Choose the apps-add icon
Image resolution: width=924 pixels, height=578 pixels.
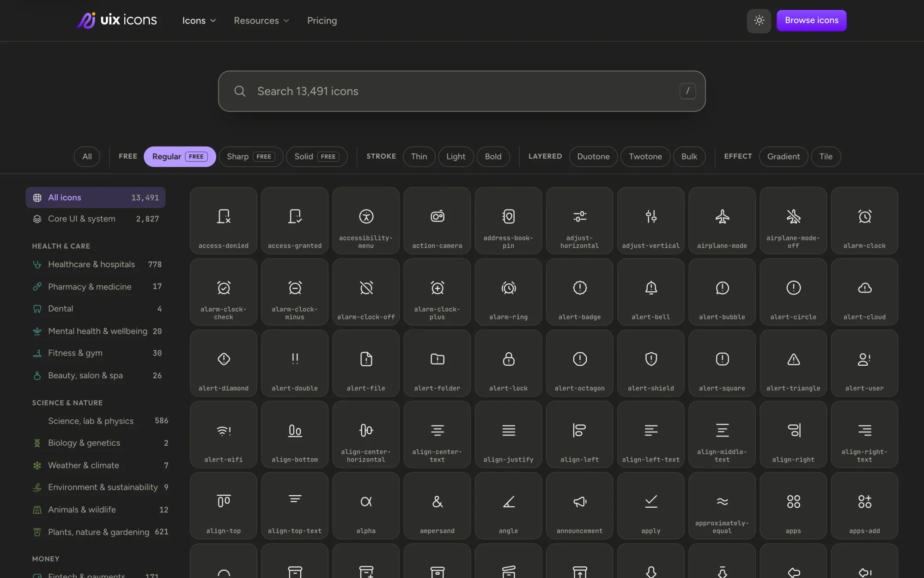pos(864,505)
